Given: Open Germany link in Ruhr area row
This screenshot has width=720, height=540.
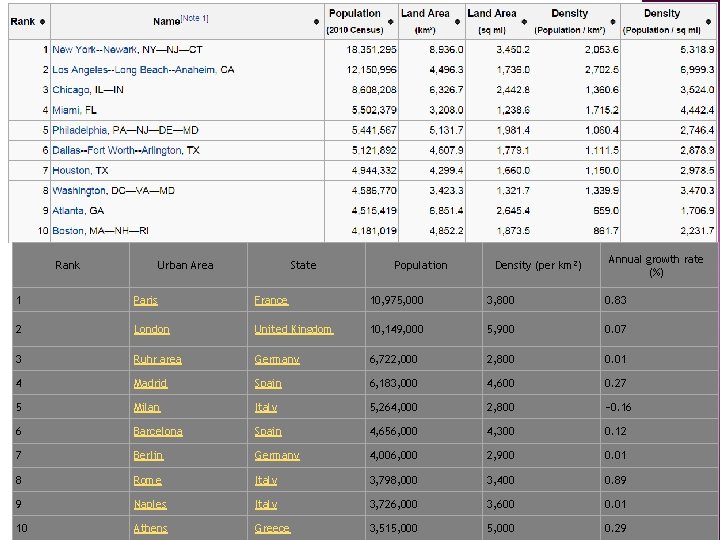Looking at the screenshot, I should 277,359.
